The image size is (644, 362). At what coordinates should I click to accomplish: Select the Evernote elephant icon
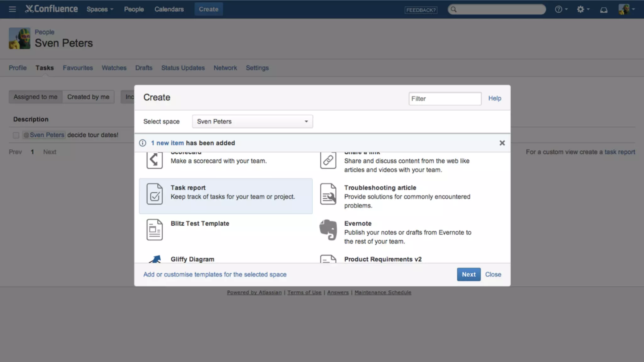(x=328, y=230)
